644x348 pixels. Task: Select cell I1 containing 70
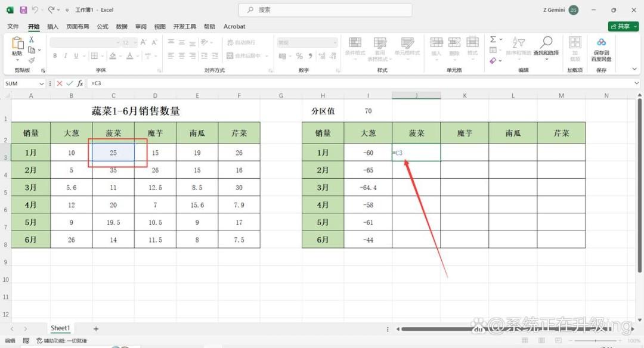click(x=368, y=111)
